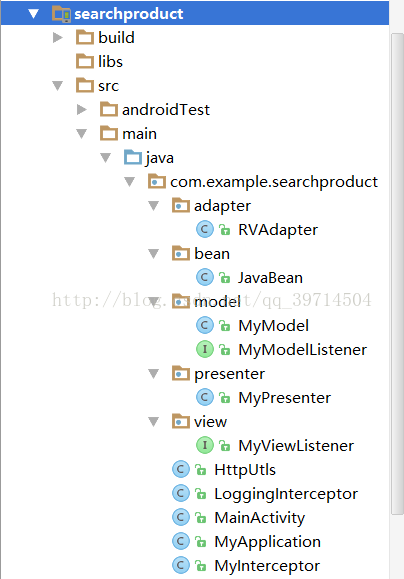Collapse the adapter package

154,206
